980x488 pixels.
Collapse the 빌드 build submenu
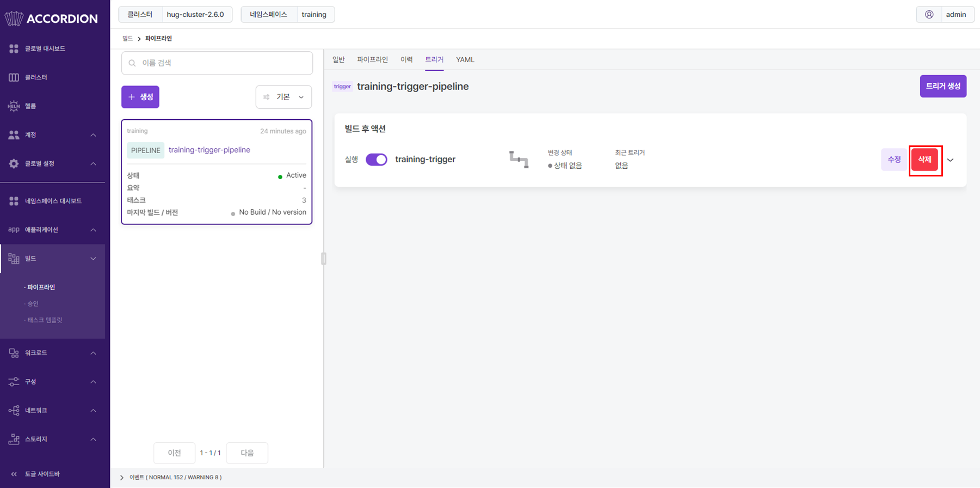pyautogui.click(x=93, y=259)
